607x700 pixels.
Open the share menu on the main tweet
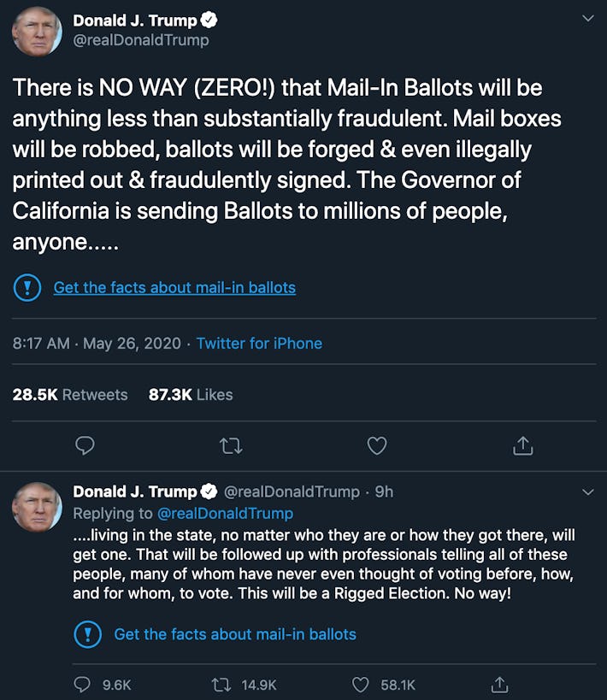[x=522, y=445]
